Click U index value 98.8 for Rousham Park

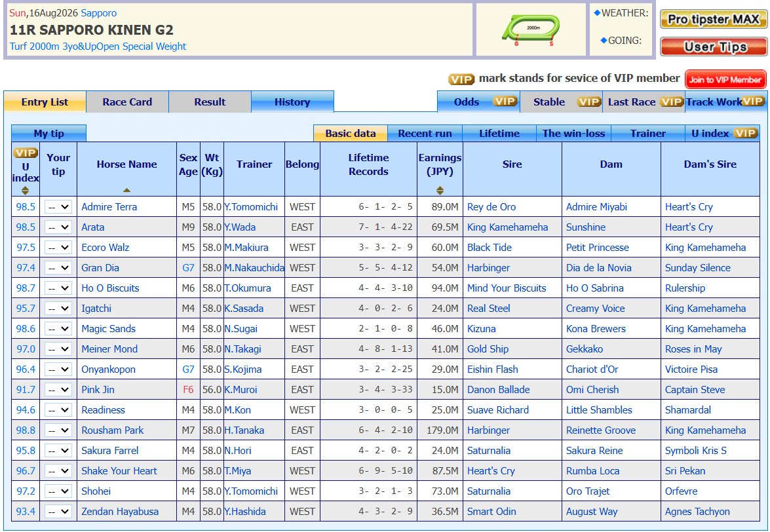(x=26, y=430)
